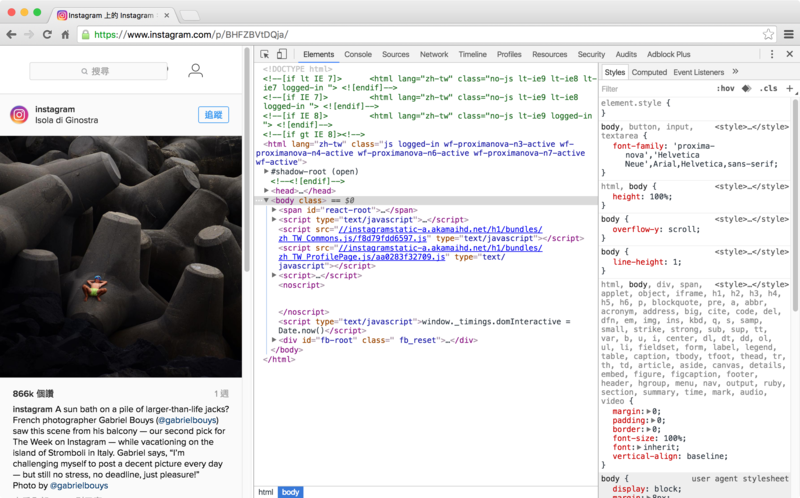
Task: Toggle the .cls class editor
Action: click(768, 88)
